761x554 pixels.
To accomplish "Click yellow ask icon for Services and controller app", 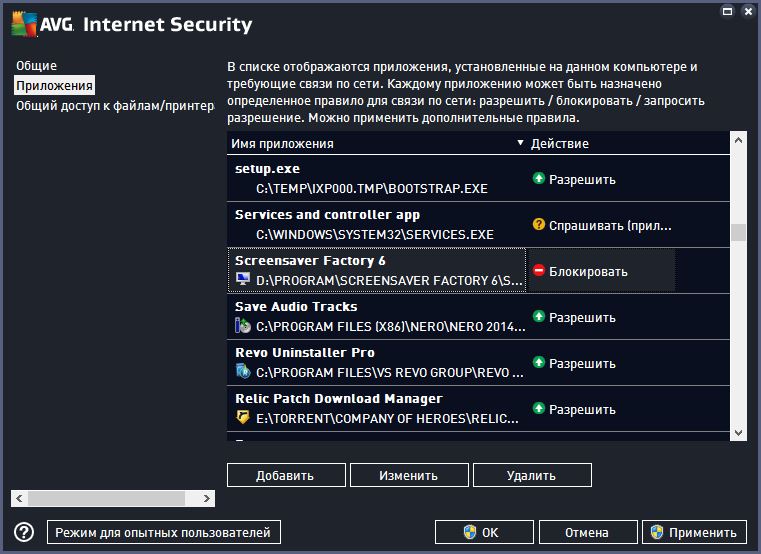I will (x=538, y=226).
